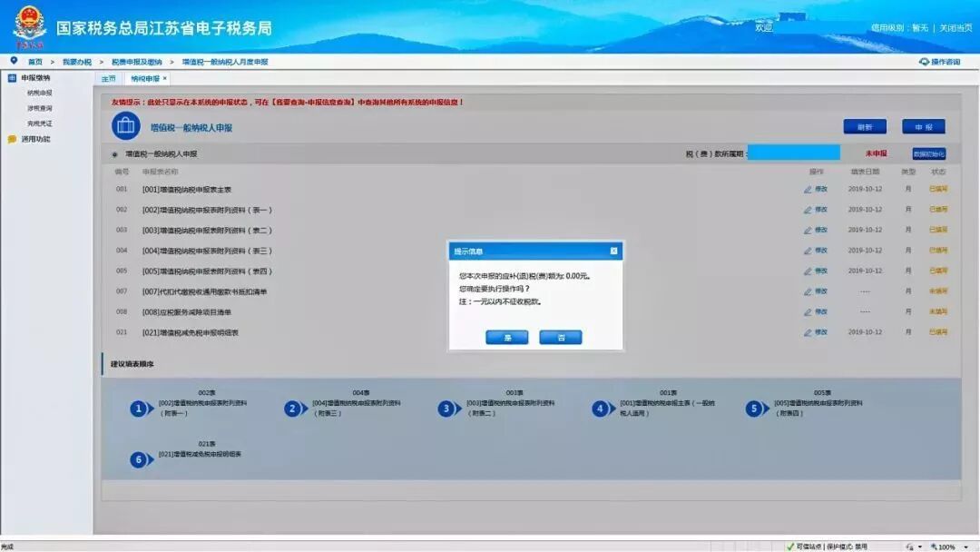Open 操作咨询 headset help icon
Viewport: 980px width, 552px height.
click(924, 62)
